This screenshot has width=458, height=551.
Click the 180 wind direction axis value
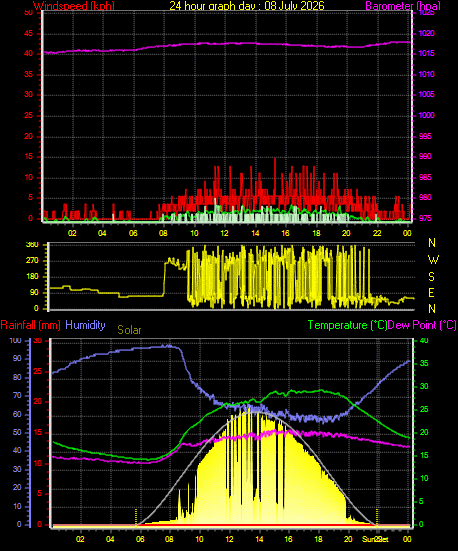click(32, 277)
